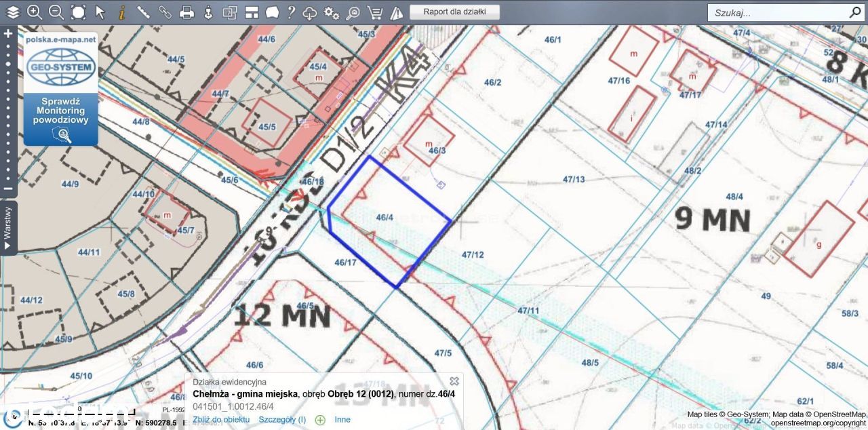
Task: Open the map layers stack icon
Action: 13,12
